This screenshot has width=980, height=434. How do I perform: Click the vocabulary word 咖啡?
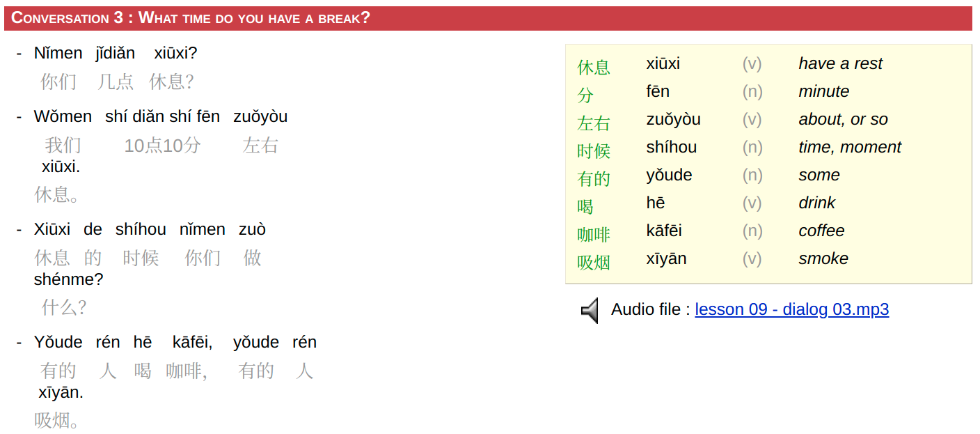pyautogui.click(x=594, y=235)
